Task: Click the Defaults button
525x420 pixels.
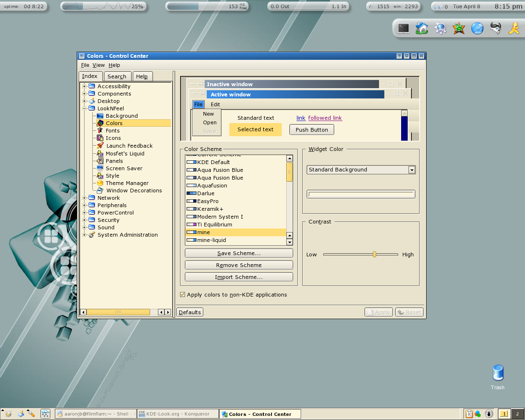Action: click(x=190, y=312)
